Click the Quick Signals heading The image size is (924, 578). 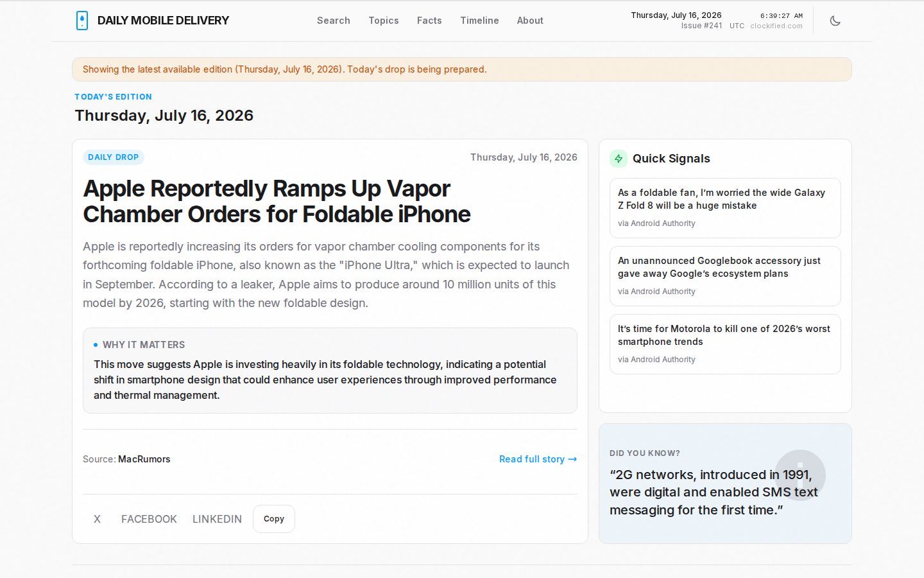click(671, 159)
